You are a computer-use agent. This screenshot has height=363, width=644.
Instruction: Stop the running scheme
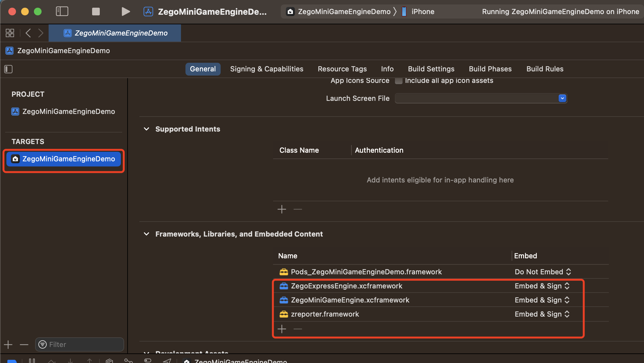pos(96,12)
